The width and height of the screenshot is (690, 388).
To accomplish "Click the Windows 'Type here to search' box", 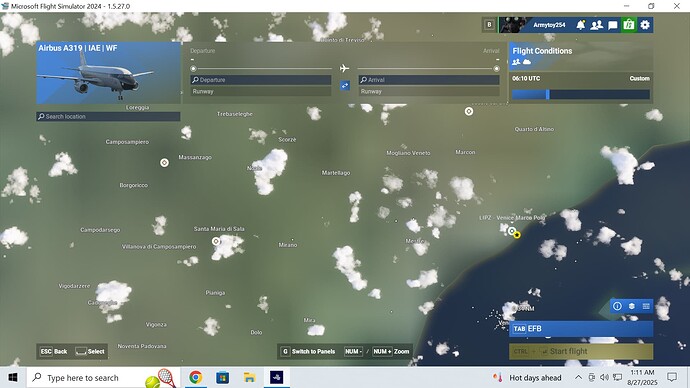I will [x=104, y=377].
